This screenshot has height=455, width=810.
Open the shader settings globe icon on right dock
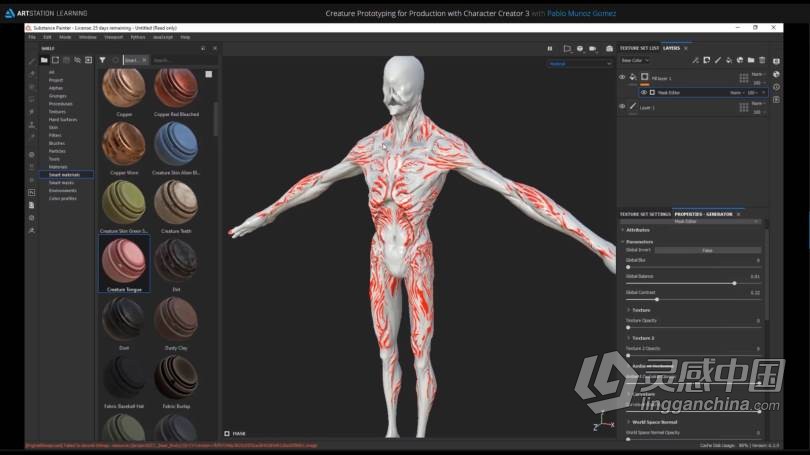(x=776, y=74)
